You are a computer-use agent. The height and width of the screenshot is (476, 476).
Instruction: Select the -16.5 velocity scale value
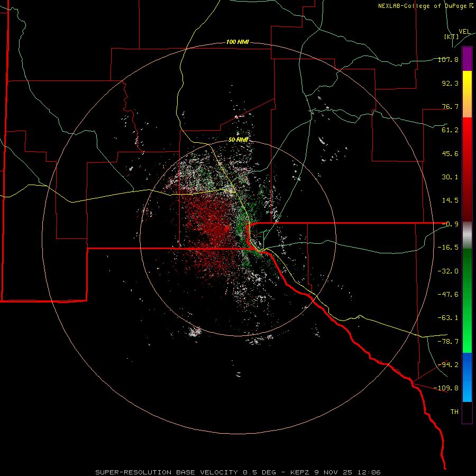click(x=448, y=248)
